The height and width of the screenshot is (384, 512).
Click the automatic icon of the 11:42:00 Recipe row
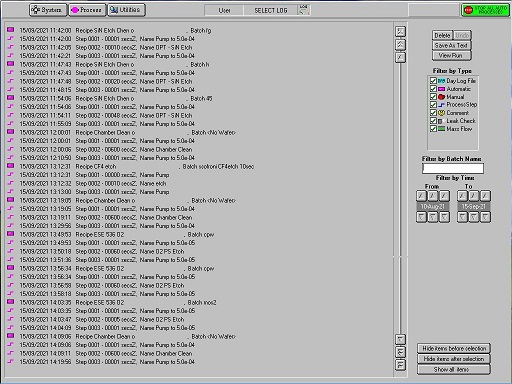pos(11,30)
